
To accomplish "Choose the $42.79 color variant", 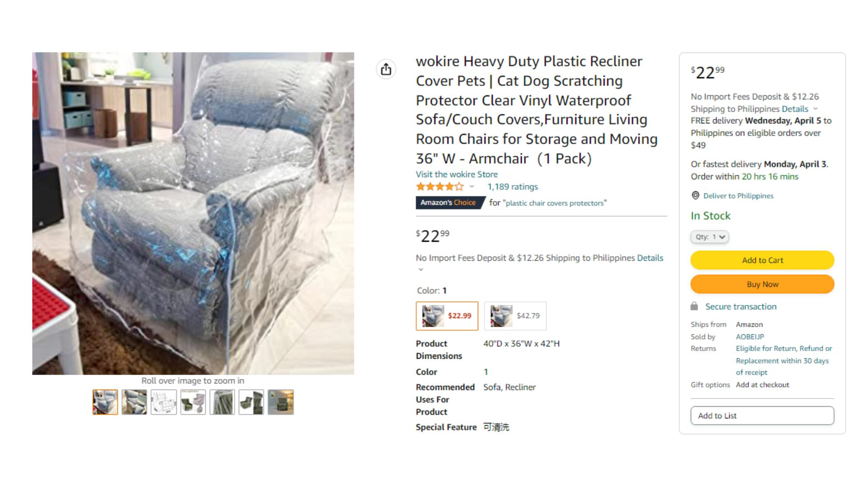I will click(515, 316).
